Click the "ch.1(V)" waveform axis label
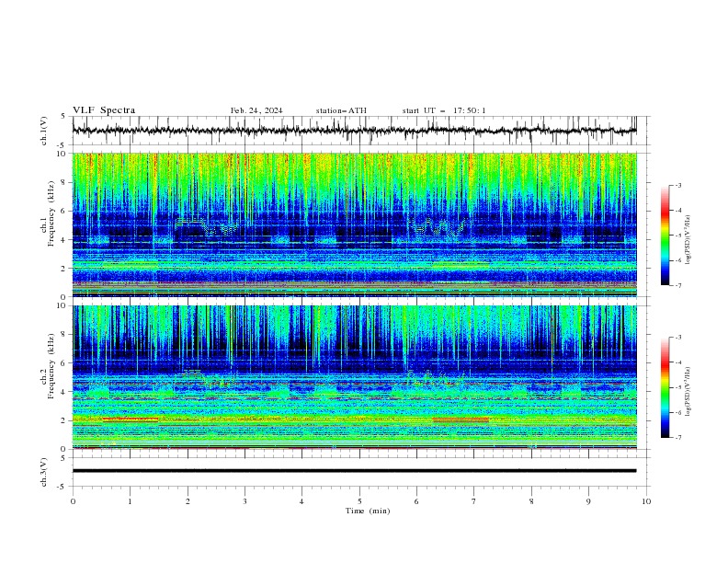 pyautogui.click(x=44, y=131)
